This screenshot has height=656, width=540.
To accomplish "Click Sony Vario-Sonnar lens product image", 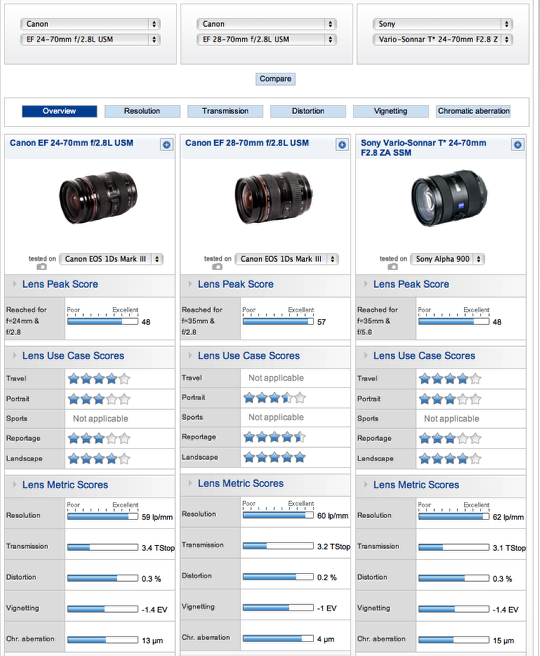I will tap(449, 198).
